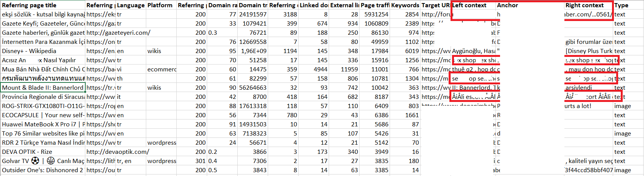Select 'image' type in ROG-STRIX row
The height and width of the screenshot is (176, 644).
[628, 106]
